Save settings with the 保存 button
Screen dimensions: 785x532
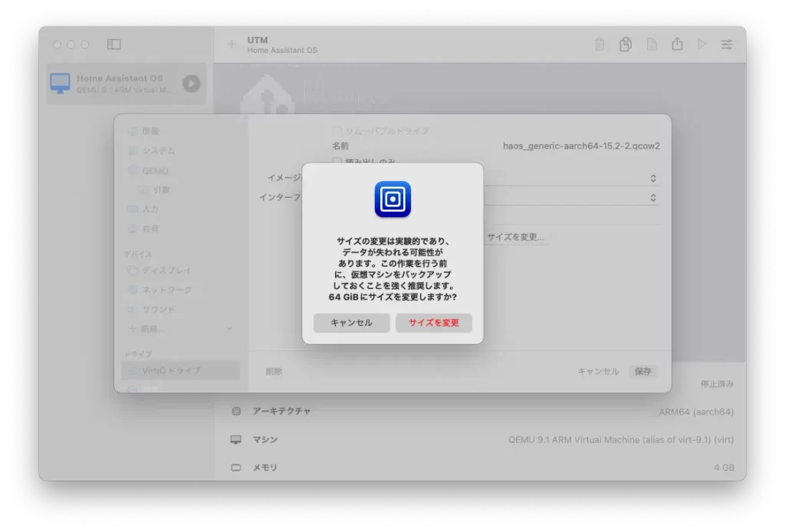click(x=643, y=371)
